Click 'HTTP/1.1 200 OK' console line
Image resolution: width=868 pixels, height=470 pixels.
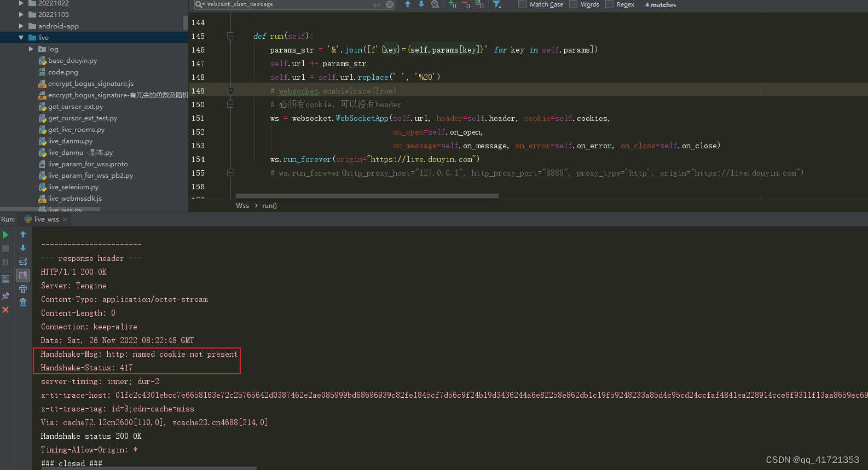73,272
